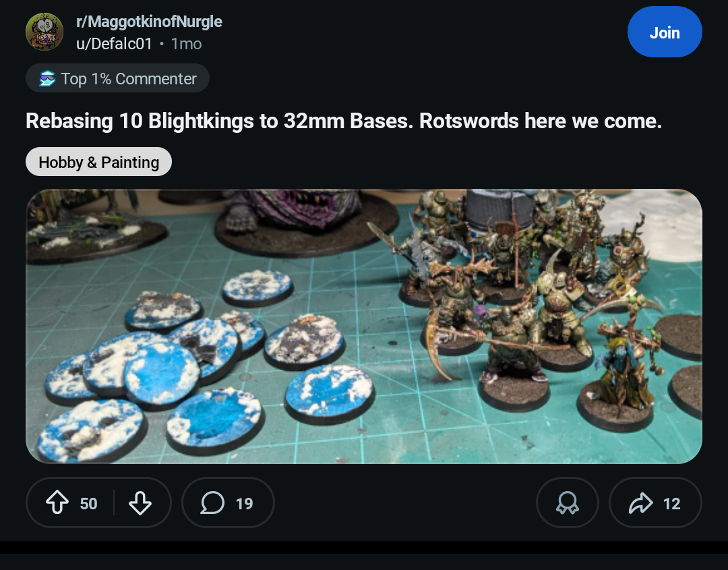This screenshot has width=728, height=570.
Task: Give an award using the ribbon icon
Action: click(568, 503)
